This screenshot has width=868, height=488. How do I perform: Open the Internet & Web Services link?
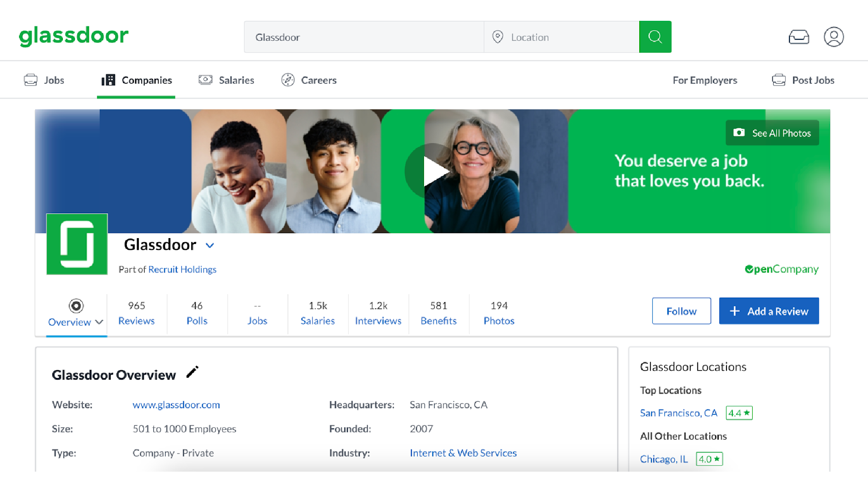(x=463, y=453)
